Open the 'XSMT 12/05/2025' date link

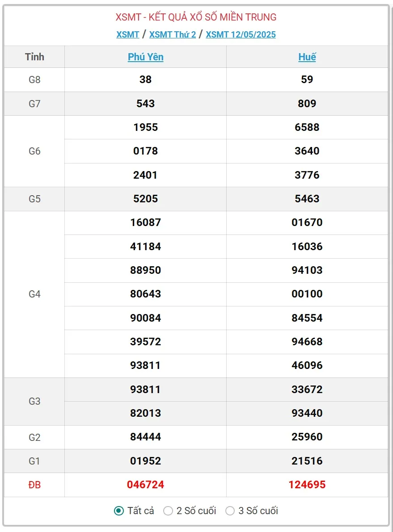pos(241,34)
